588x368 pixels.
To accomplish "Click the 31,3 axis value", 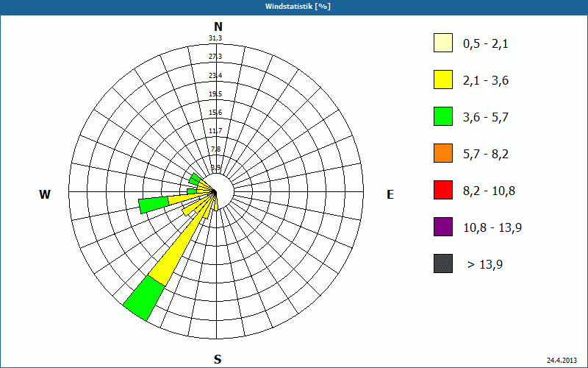I will pyautogui.click(x=215, y=38).
